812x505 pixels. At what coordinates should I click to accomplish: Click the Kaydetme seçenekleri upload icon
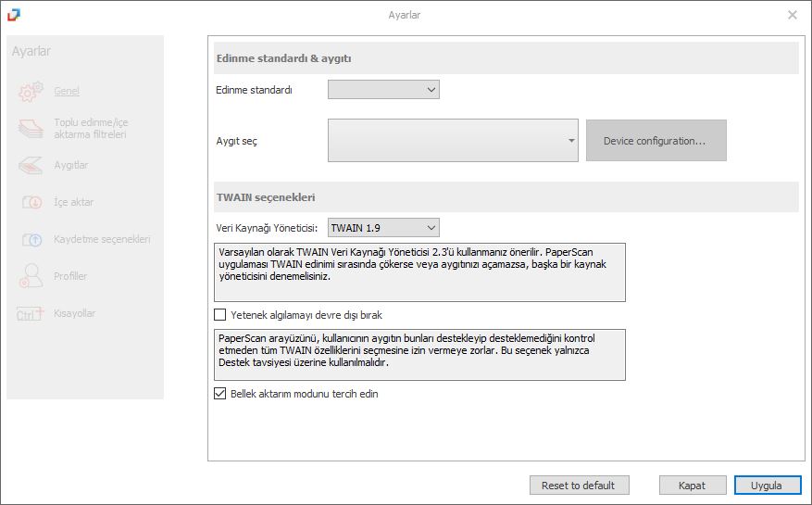[x=31, y=240]
